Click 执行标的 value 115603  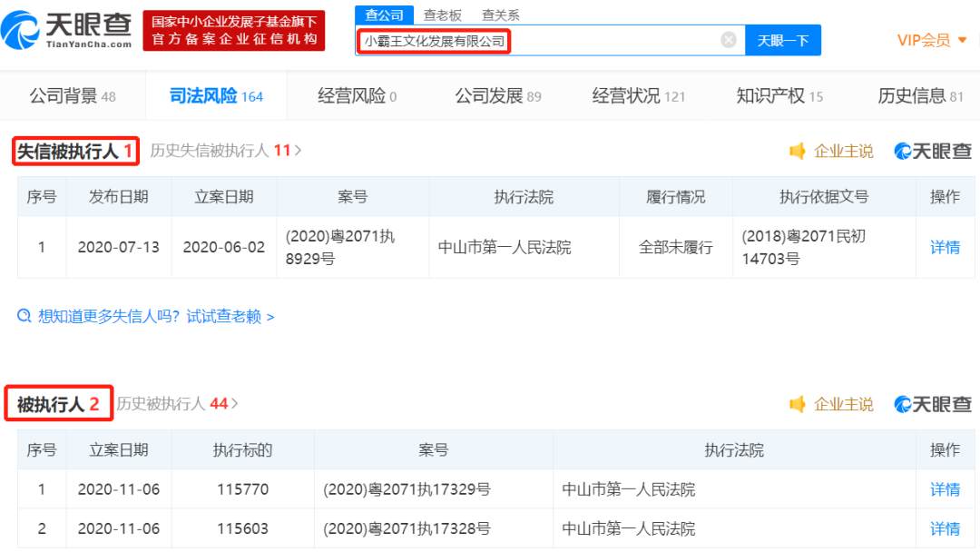coord(242,528)
